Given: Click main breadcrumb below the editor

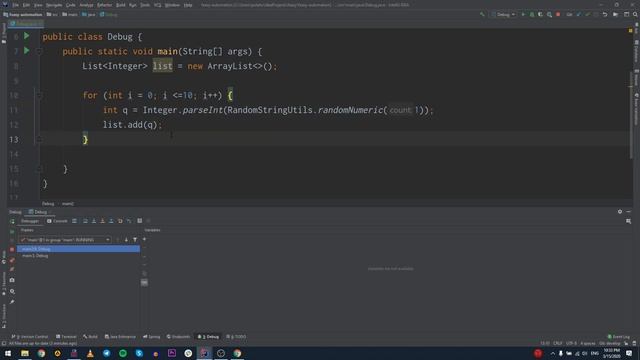Looking at the screenshot, I should [68, 204].
